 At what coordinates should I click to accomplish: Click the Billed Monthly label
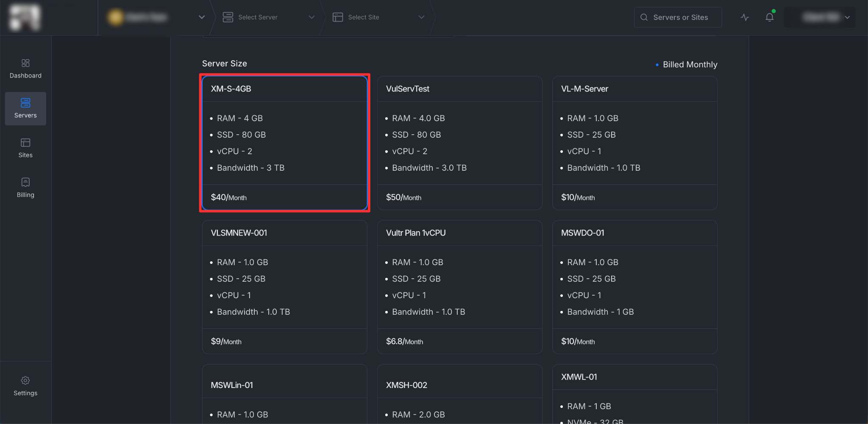tap(690, 64)
